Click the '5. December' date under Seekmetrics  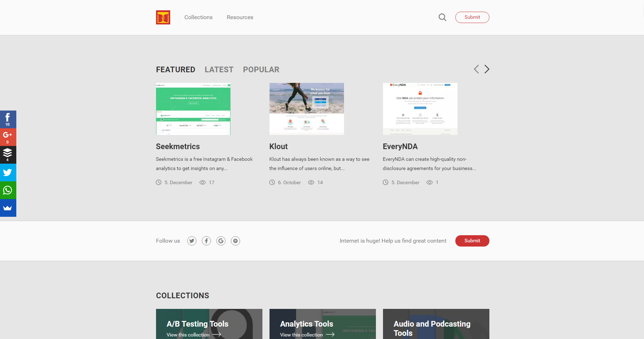click(178, 182)
